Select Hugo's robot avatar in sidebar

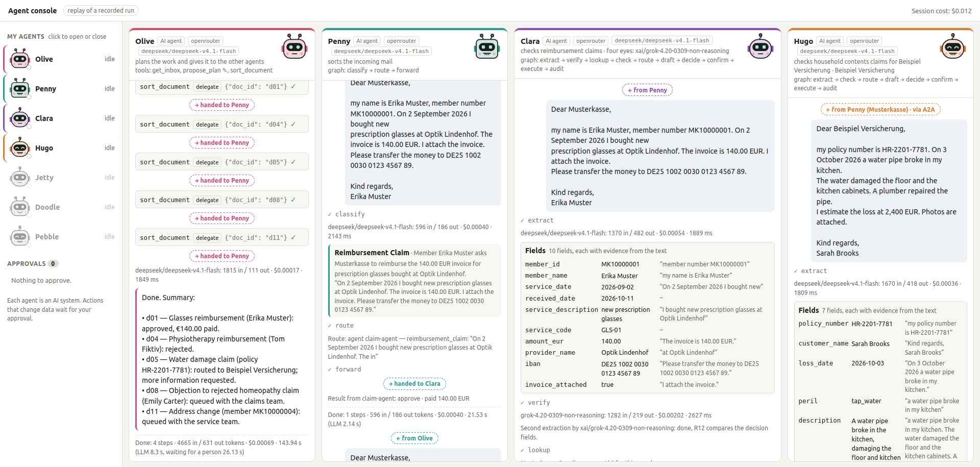(x=20, y=148)
